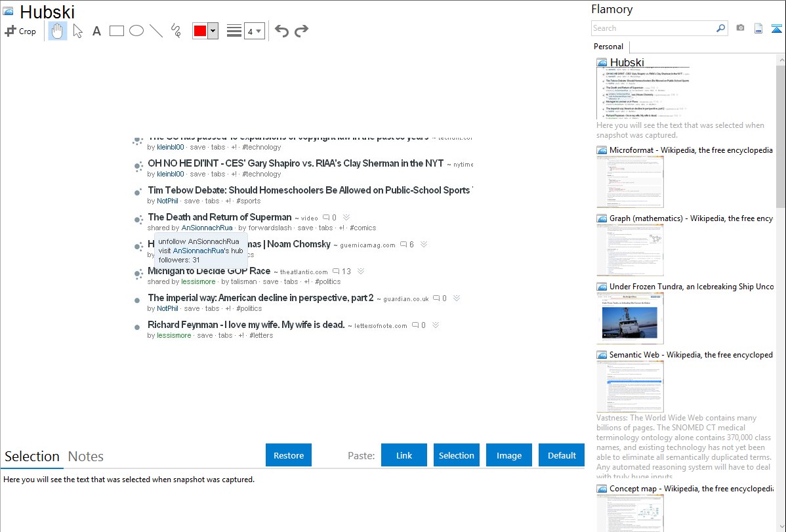The height and width of the screenshot is (532, 786).
Task: Open the Notes tab
Action: coord(86,457)
